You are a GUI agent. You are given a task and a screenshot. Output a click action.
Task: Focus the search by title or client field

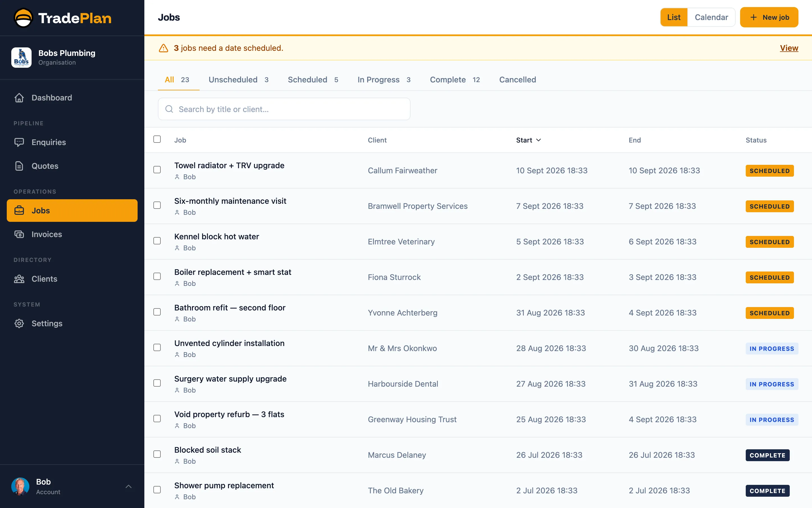(x=284, y=109)
